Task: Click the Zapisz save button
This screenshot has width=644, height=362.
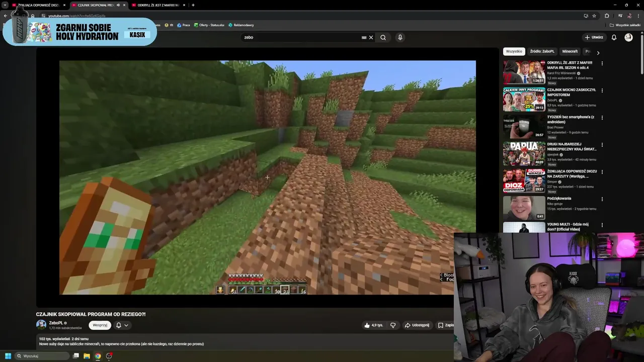Action: pos(446,325)
